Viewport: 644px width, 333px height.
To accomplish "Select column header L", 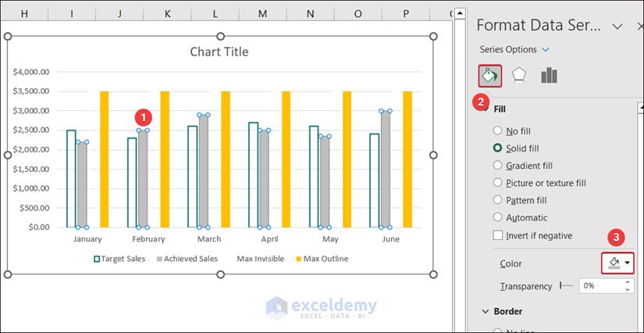I will [x=215, y=14].
